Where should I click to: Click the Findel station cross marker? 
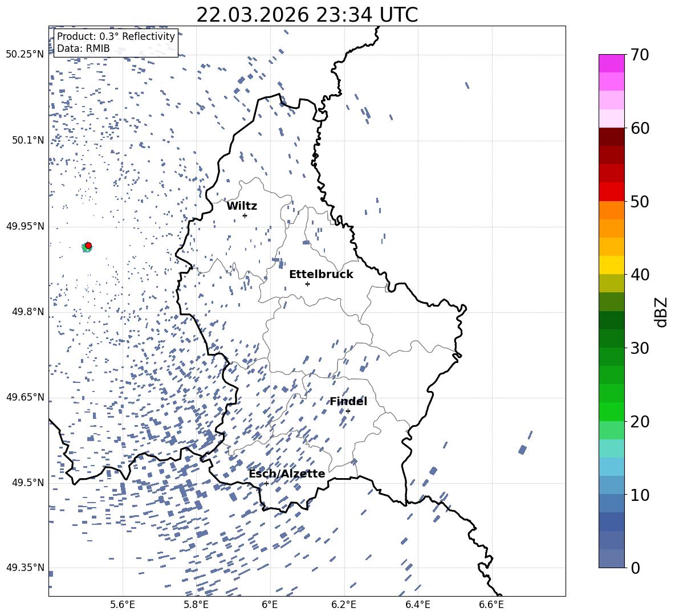coord(348,411)
